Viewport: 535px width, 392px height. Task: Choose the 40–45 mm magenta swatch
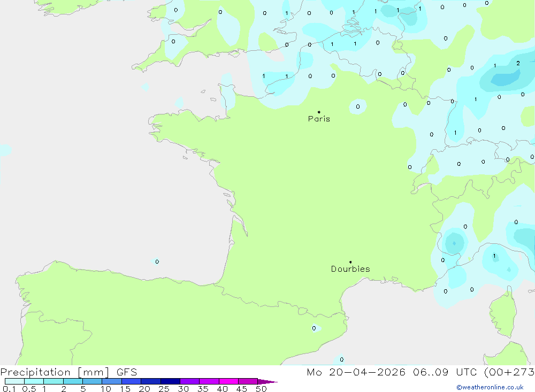click(228, 381)
